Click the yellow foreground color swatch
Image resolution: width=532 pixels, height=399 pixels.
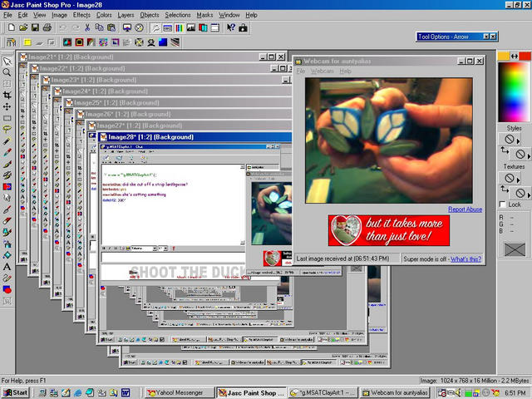click(x=503, y=57)
